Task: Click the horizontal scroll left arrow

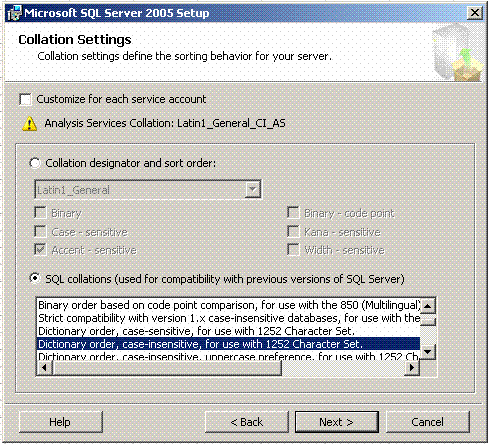Action: pos(45,368)
